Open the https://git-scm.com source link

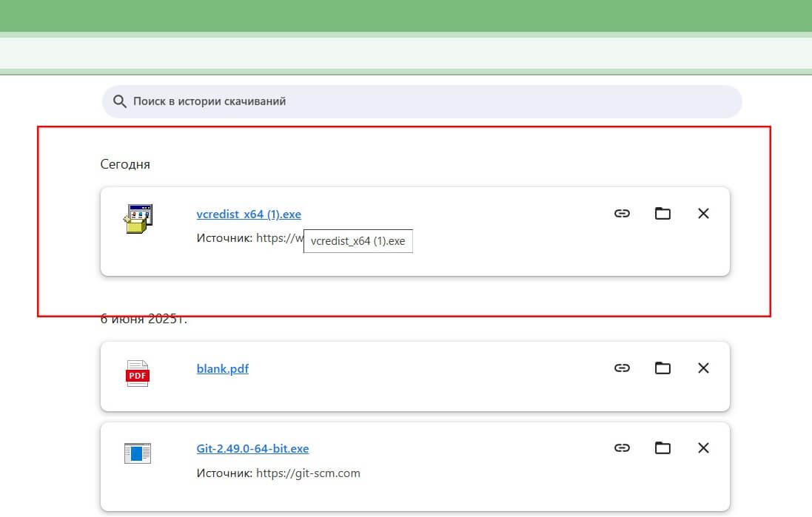308,473
